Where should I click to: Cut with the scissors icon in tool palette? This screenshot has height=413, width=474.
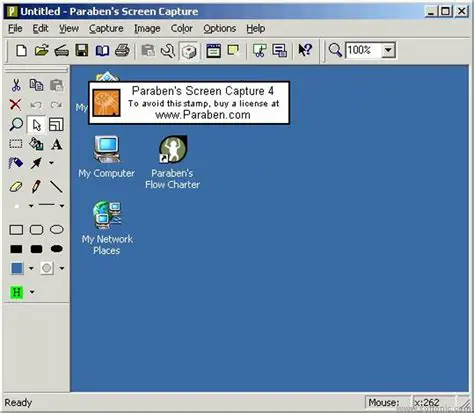tap(16, 85)
